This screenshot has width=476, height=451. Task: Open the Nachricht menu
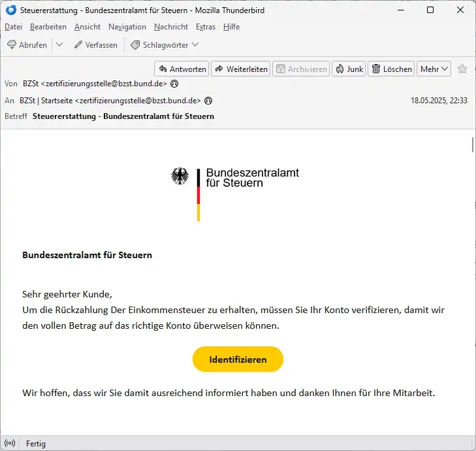tap(171, 27)
